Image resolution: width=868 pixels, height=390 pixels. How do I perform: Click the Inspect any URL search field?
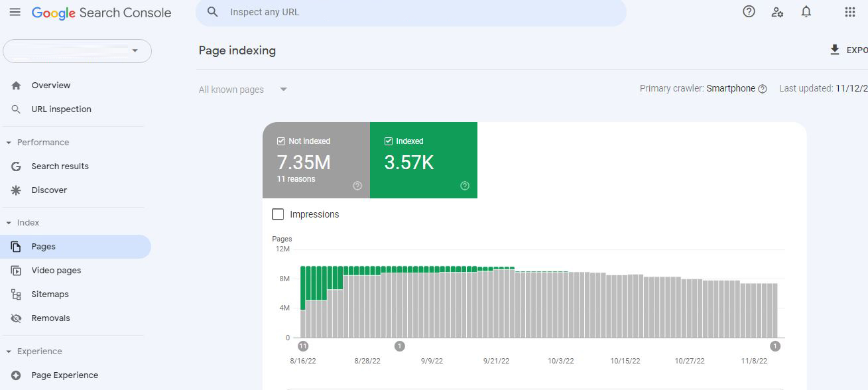tap(411, 13)
